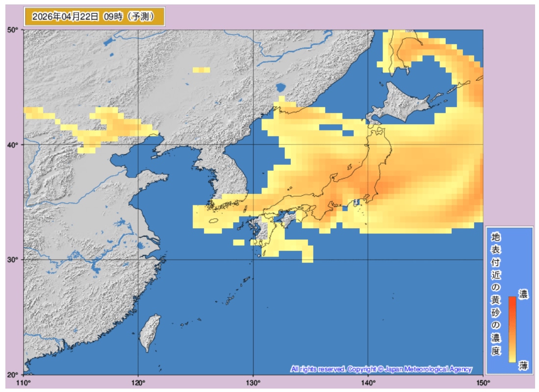Image resolution: width=539 pixels, height=392 pixels.
Task: Click the 150° longitude axis label
Action: pyautogui.click(x=483, y=383)
